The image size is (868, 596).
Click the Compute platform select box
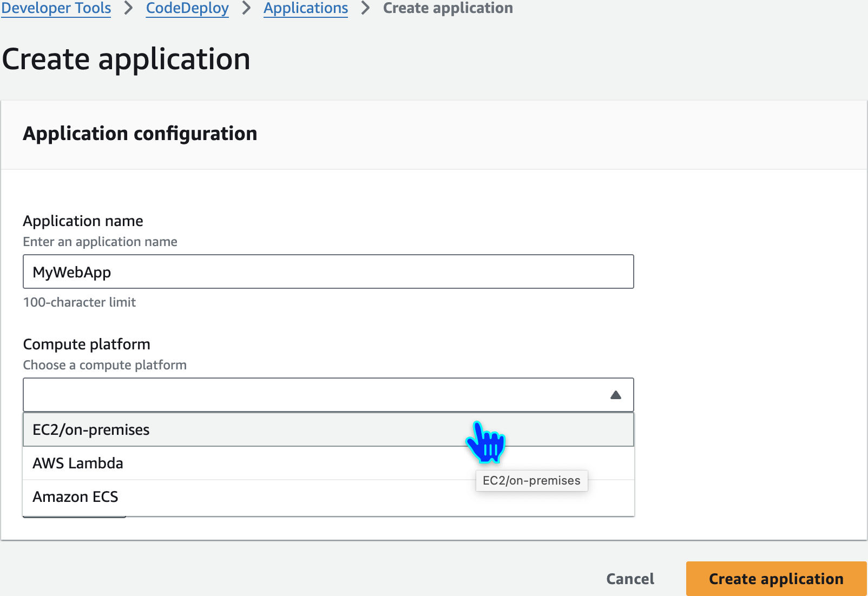coord(328,395)
